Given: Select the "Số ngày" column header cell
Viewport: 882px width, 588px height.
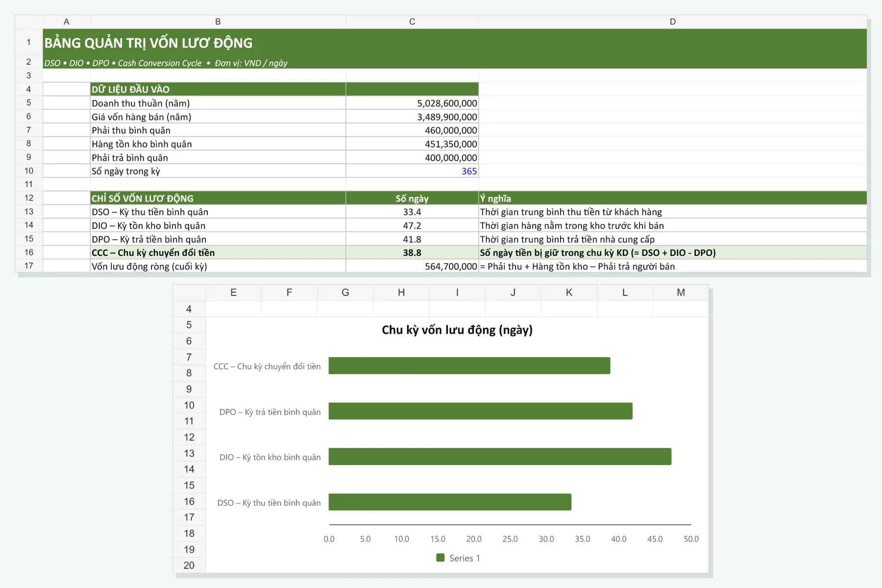Looking at the screenshot, I should coord(412,198).
